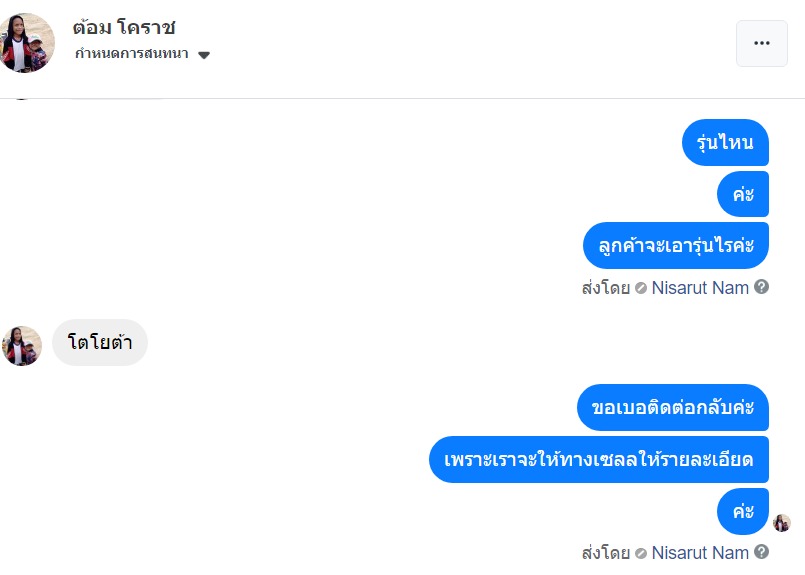Expand the กำหนดการสนทนา dropdown arrow
The height and width of the screenshot is (575, 805).
click(x=204, y=55)
